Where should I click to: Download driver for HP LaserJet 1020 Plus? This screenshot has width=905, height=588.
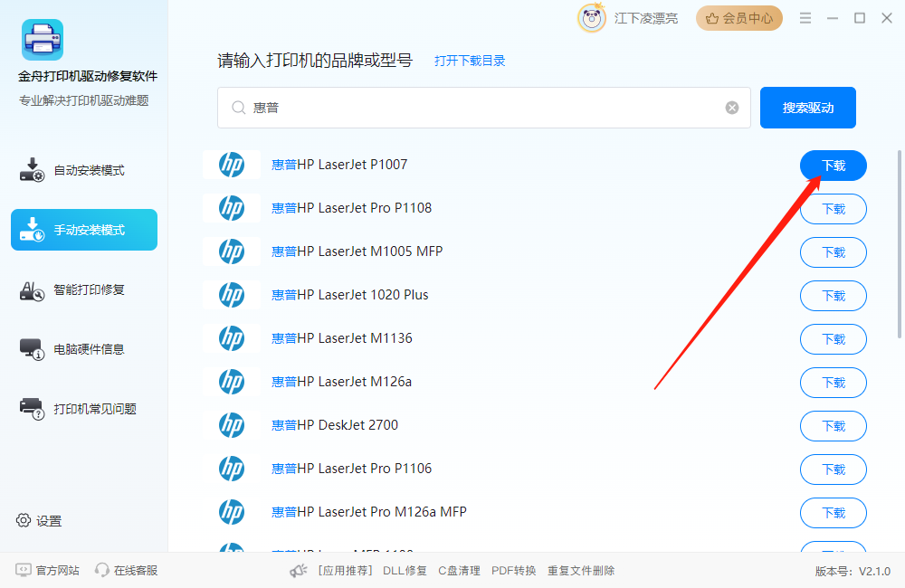pos(833,296)
